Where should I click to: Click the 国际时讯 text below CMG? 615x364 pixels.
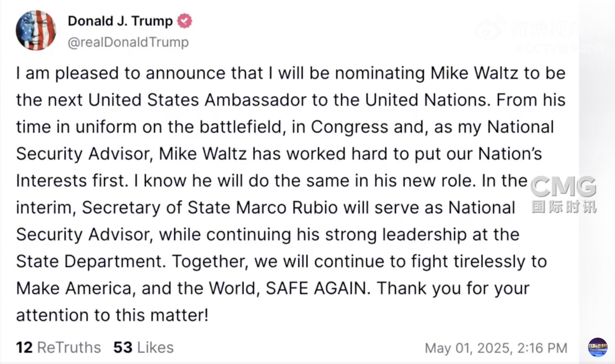coord(564,207)
